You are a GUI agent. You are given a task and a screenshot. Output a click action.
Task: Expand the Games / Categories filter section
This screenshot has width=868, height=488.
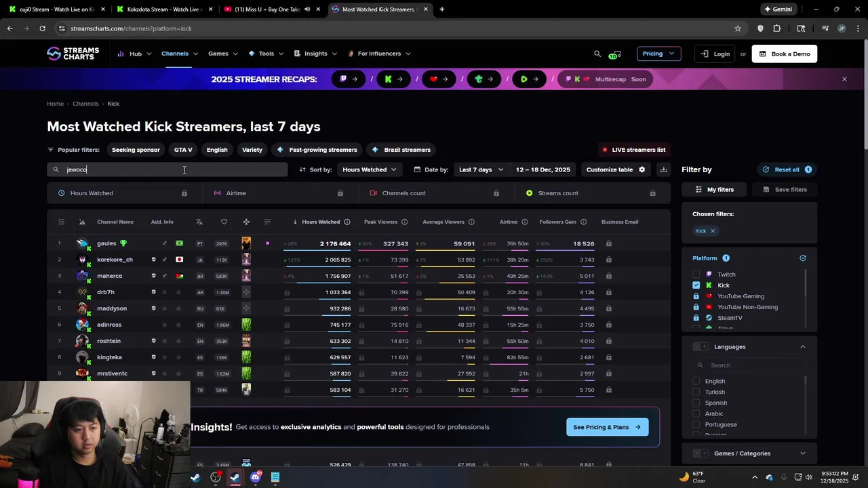pos(803,453)
